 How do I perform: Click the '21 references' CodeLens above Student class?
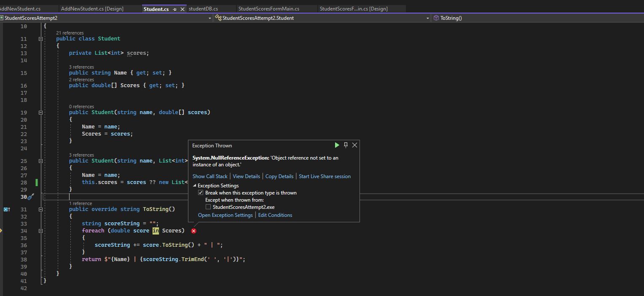pos(70,33)
